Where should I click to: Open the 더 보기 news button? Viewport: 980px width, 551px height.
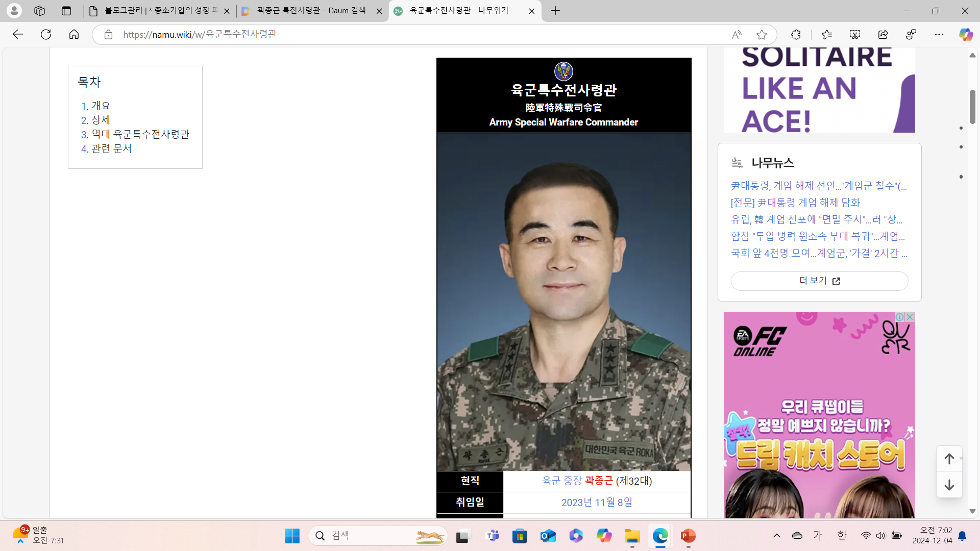point(819,281)
